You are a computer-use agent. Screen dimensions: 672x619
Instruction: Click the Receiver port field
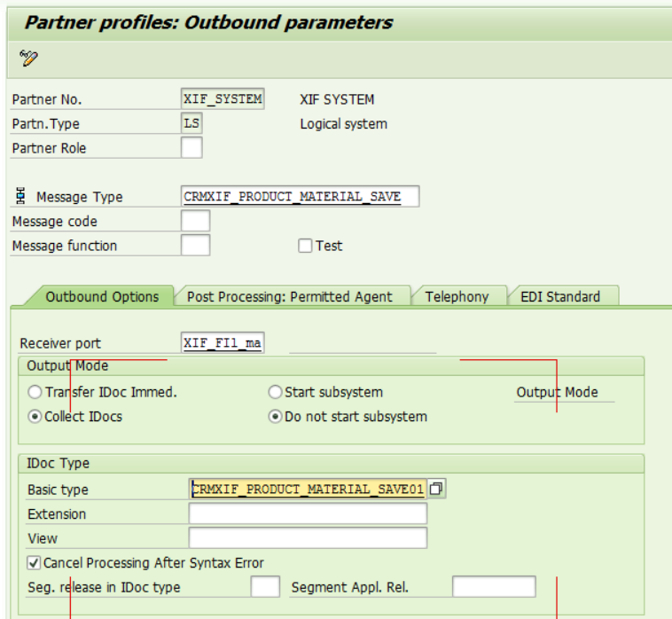(x=223, y=343)
